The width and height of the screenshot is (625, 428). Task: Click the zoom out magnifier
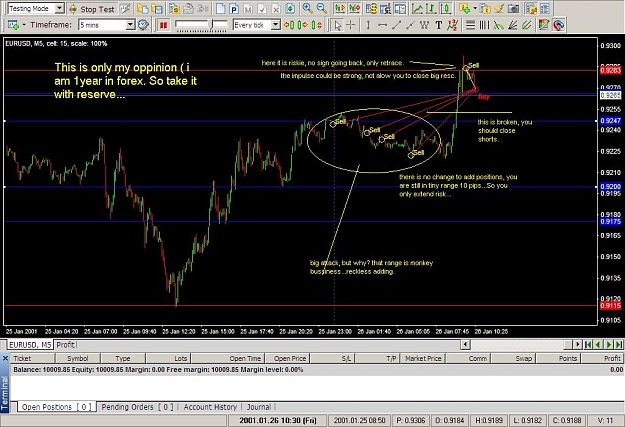[321, 8]
